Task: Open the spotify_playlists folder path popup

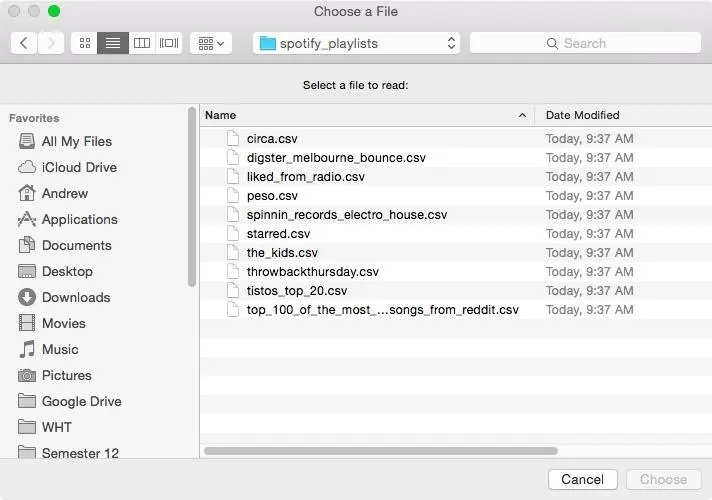Action: click(x=356, y=43)
